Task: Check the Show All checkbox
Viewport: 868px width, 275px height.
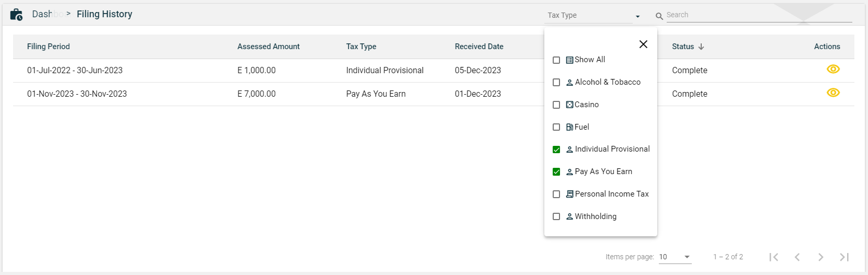Action: tap(556, 60)
